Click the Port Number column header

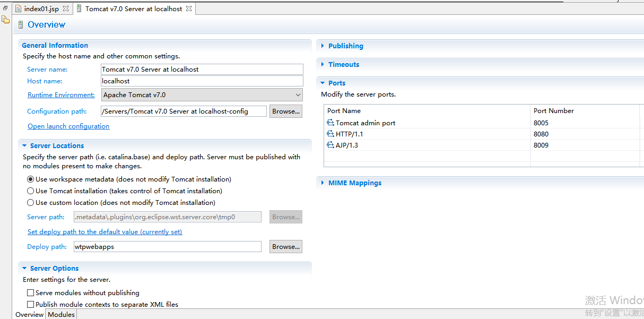pos(585,111)
